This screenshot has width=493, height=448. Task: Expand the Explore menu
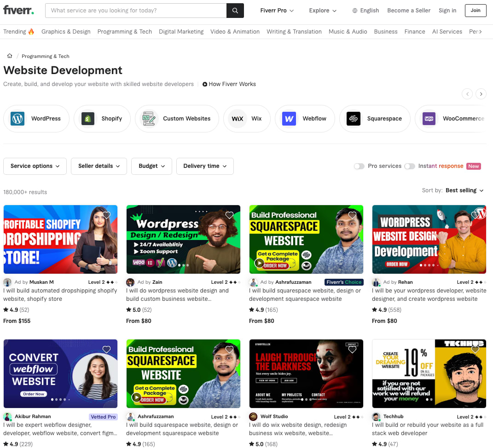pyautogui.click(x=323, y=11)
